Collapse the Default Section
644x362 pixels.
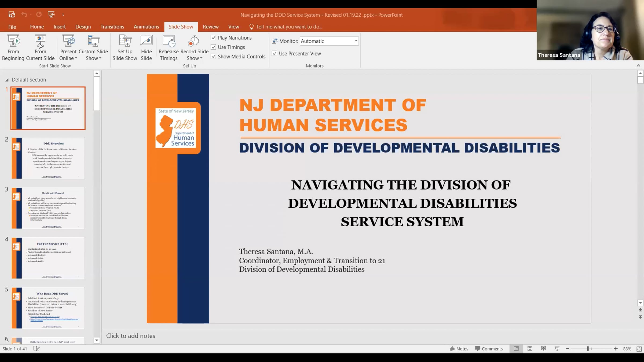tap(7, 80)
